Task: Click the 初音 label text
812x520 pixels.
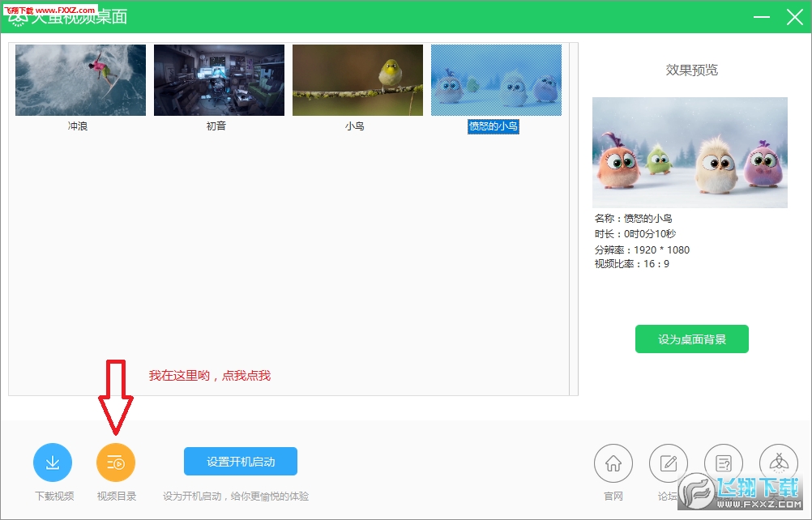Action: (216, 126)
